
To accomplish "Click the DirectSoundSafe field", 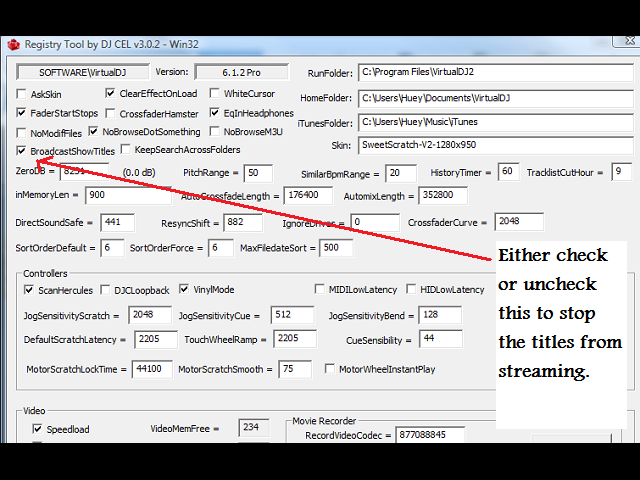I will coord(118,222).
